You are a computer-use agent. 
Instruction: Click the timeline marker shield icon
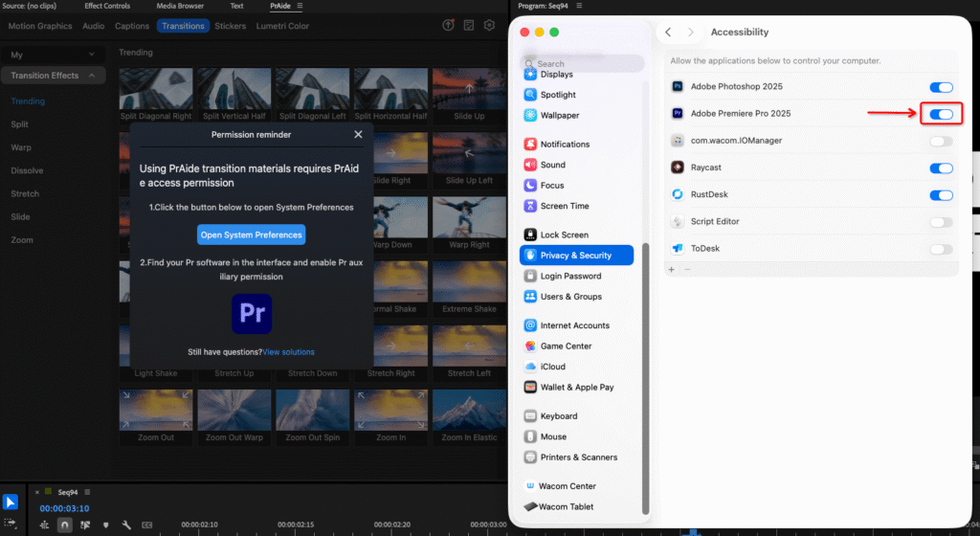coord(105,525)
